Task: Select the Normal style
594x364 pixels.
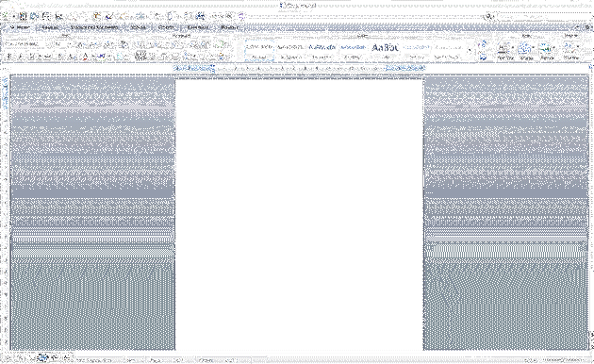Action: point(259,51)
